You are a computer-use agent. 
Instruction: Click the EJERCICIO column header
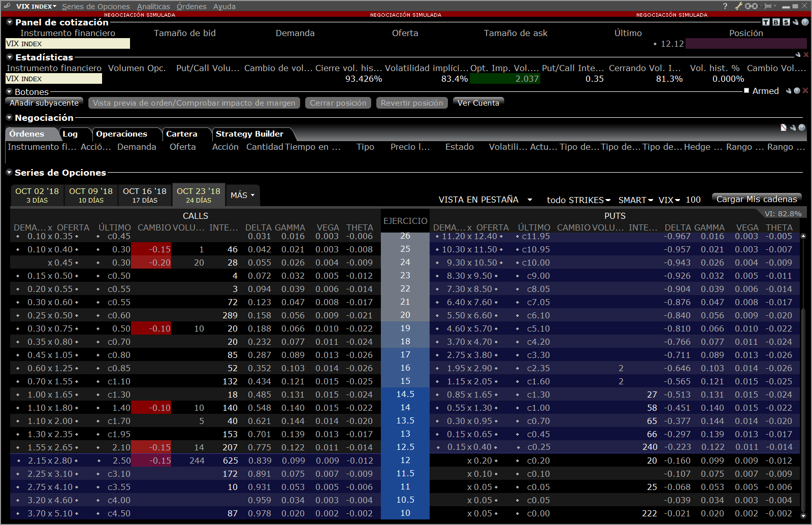(405, 221)
